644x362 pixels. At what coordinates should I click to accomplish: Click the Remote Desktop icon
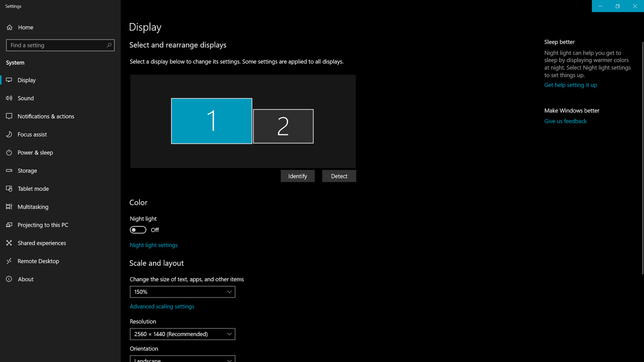click(9, 261)
